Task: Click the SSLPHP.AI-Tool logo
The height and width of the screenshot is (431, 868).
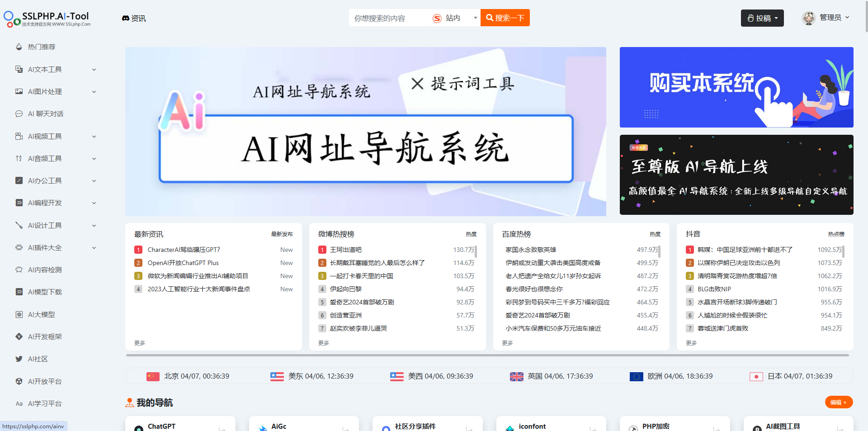Action: coord(47,19)
